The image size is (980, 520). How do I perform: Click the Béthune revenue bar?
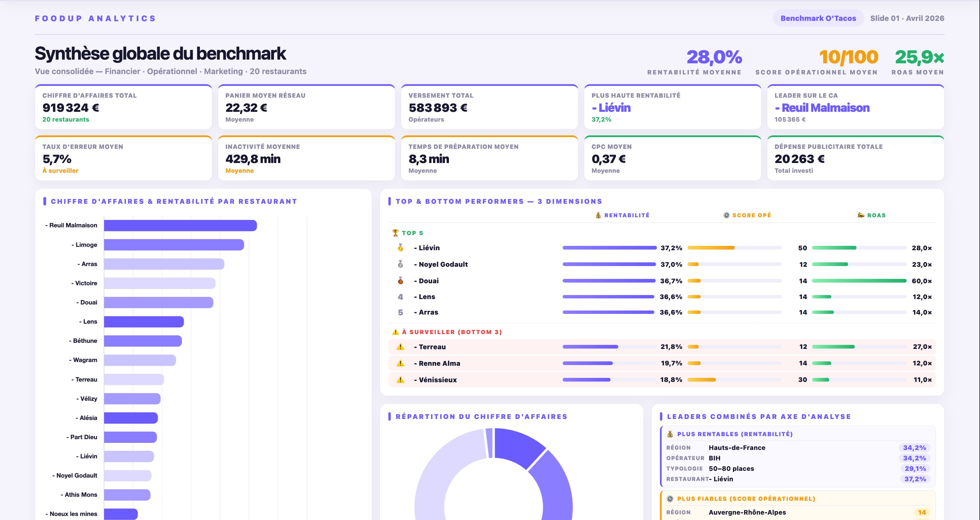(143, 341)
